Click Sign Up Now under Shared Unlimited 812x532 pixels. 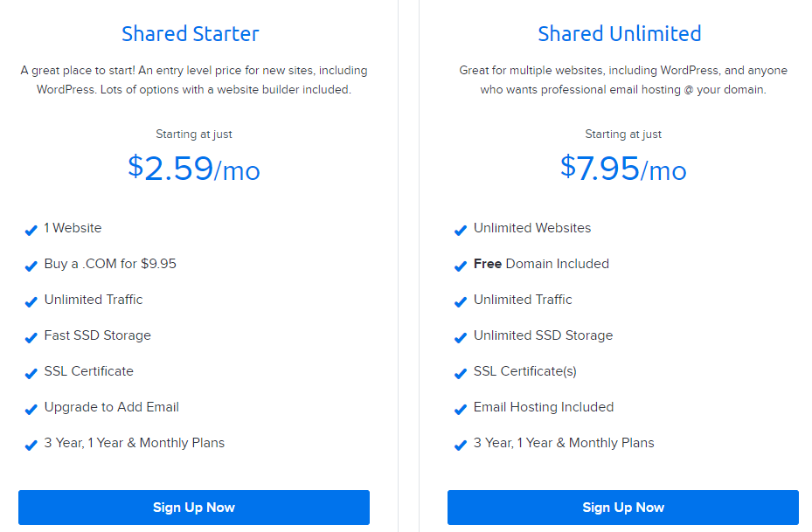pyautogui.click(x=623, y=508)
